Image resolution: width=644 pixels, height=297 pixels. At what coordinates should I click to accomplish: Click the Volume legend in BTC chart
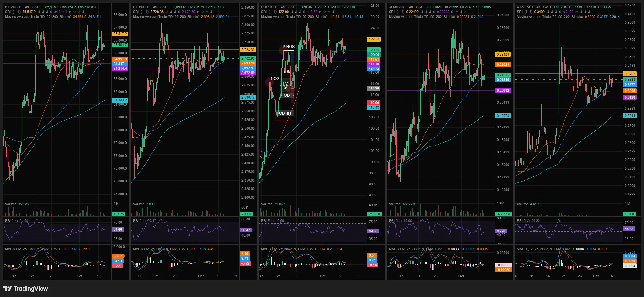click(11, 204)
